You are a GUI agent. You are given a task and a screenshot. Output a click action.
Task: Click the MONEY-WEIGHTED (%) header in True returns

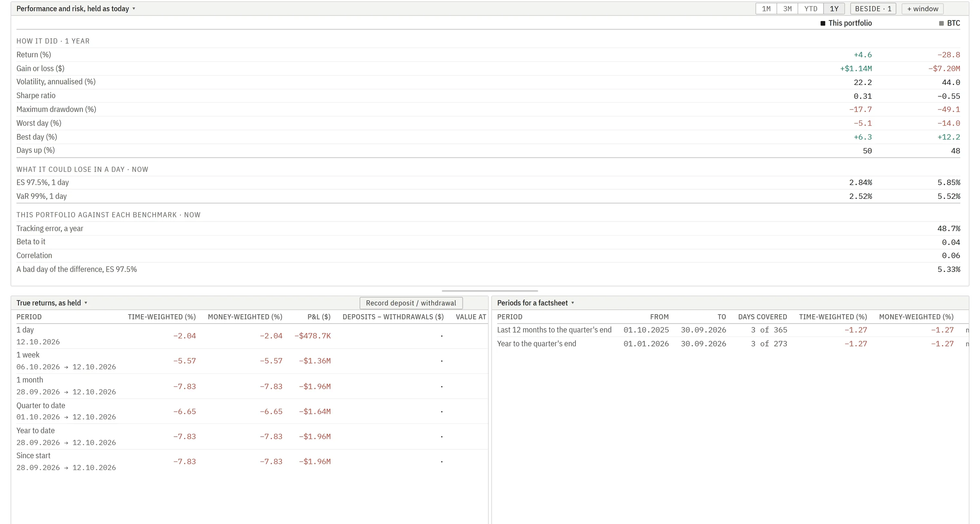[245, 317]
